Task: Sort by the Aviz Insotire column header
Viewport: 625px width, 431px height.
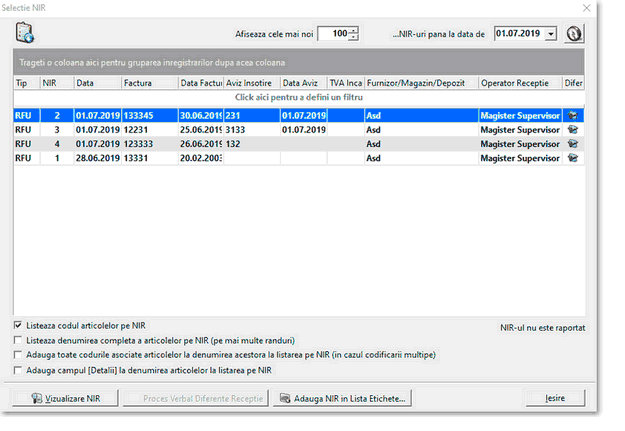Action: (252, 83)
